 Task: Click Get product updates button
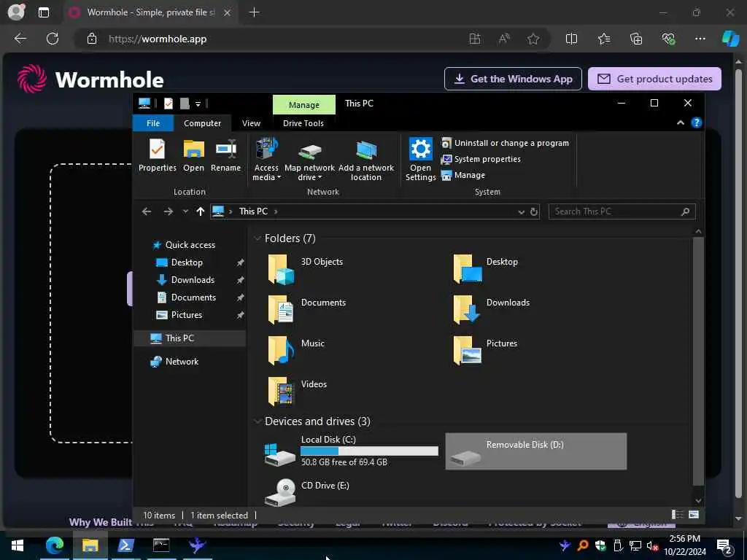click(654, 79)
